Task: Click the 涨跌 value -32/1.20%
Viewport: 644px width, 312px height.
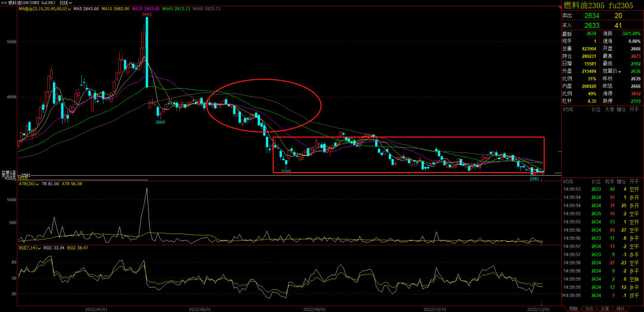Action: (630, 33)
